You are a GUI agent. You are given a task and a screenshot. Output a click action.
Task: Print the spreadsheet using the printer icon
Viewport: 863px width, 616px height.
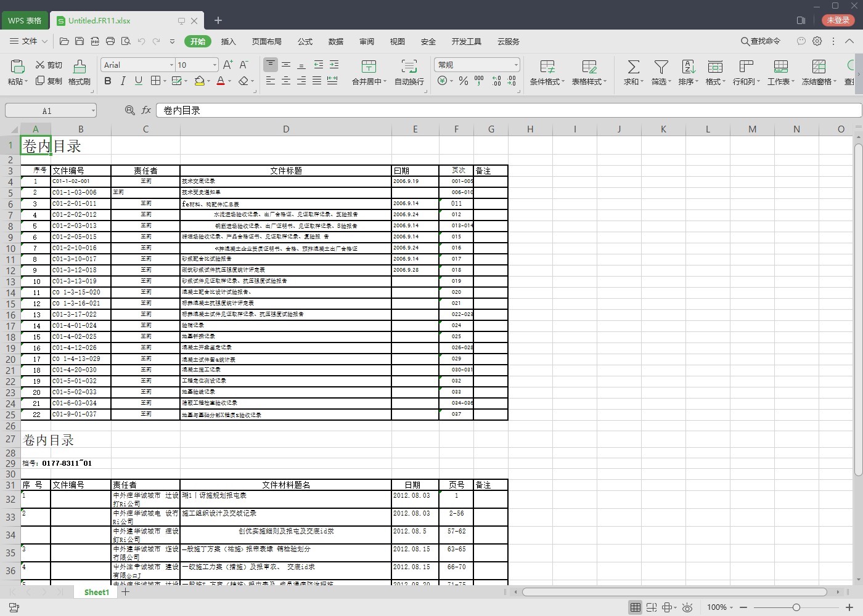(110, 41)
